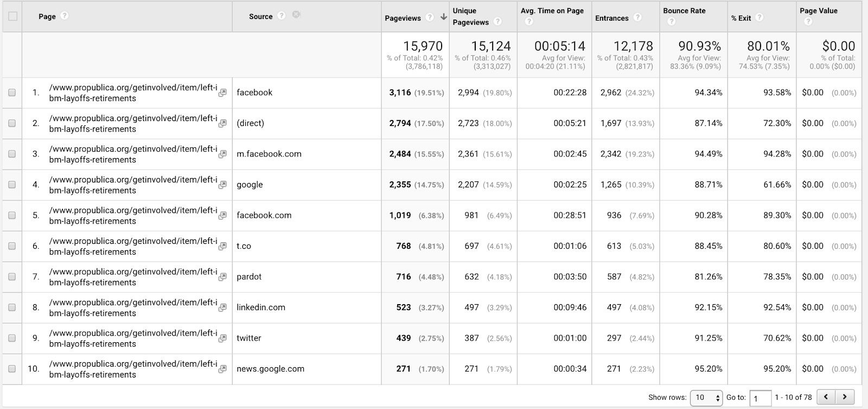
Task: Click into the Go to page number field
Action: pyautogui.click(x=760, y=398)
